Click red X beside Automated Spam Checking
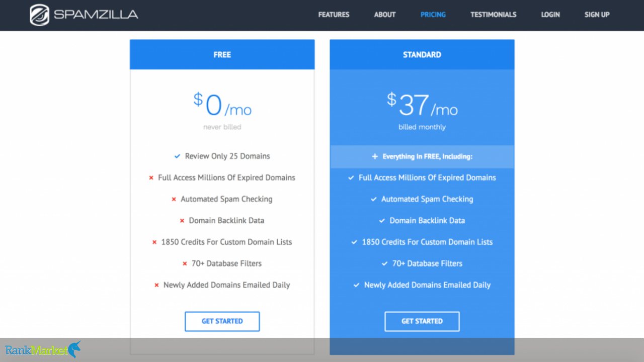Image resolution: width=644 pixels, height=362 pixels. click(x=174, y=200)
